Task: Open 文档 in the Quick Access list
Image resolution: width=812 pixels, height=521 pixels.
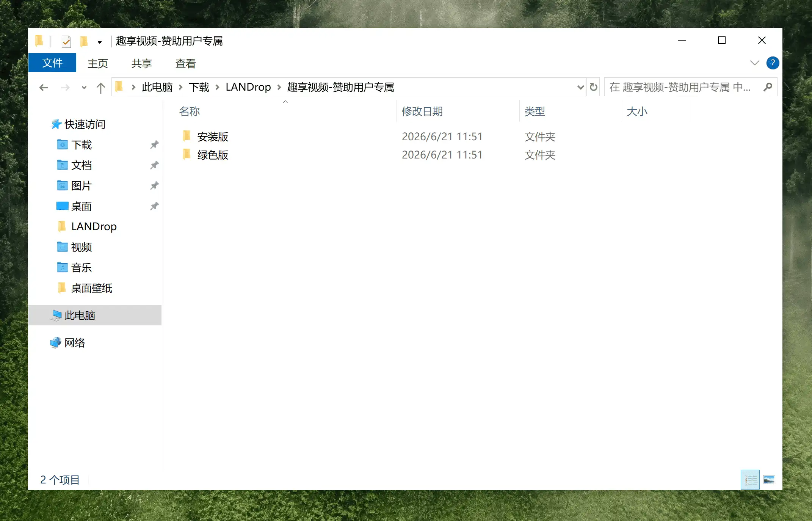Action: [82, 165]
